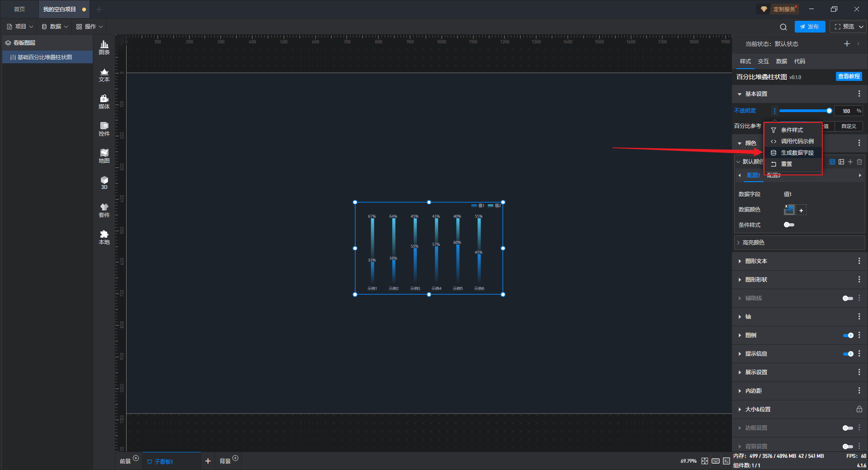This screenshot has width=868, height=470.
Task: Open the 控件 controls components panel
Action: pyautogui.click(x=104, y=129)
